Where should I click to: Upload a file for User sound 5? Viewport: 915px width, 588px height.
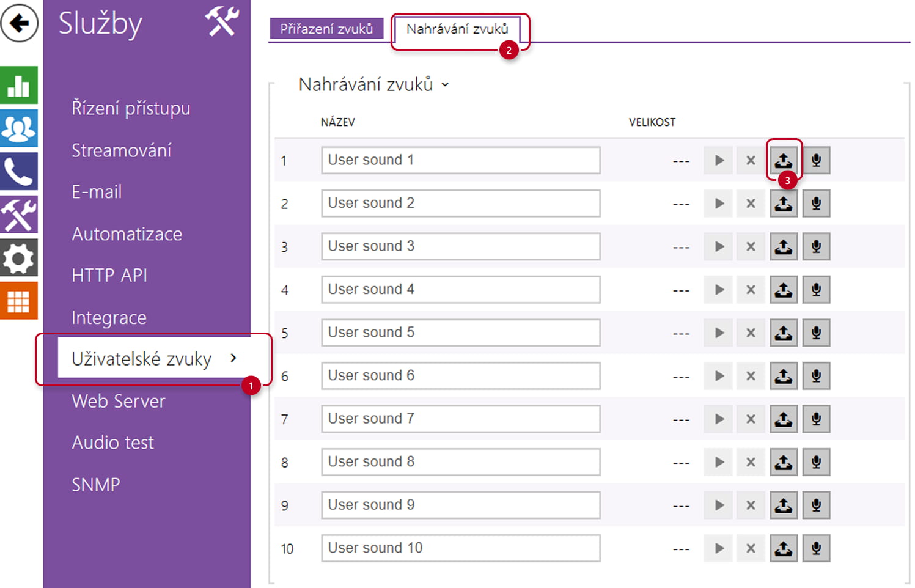[784, 333]
